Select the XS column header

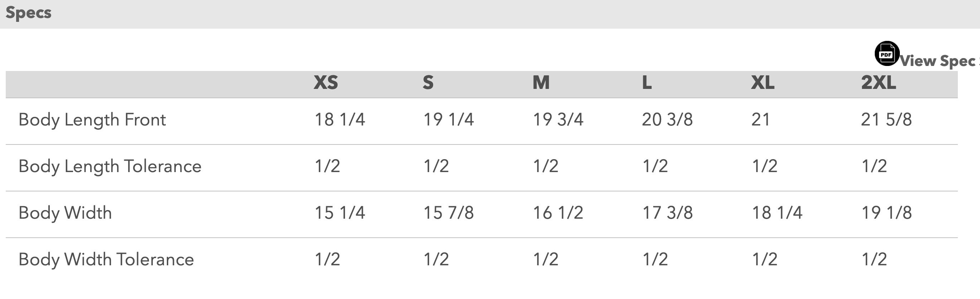[x=326, y=83]
